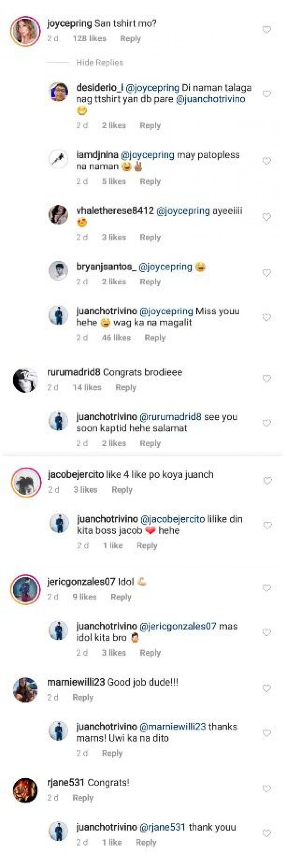This screenshot has width=287, height=868.
Task: Tap heart on desiderio_l's reply
Action: pyautogui.click(x=266, y=94)
